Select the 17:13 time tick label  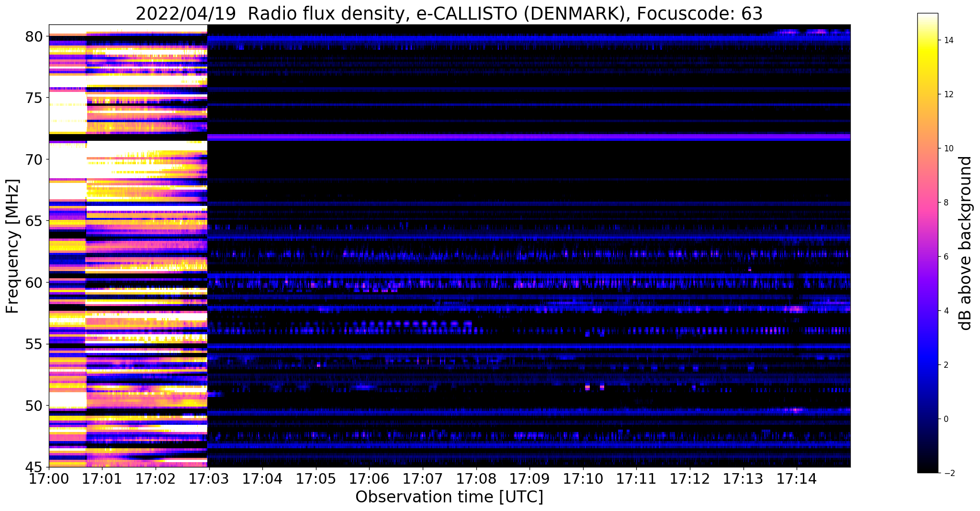(x=743, y=479)
